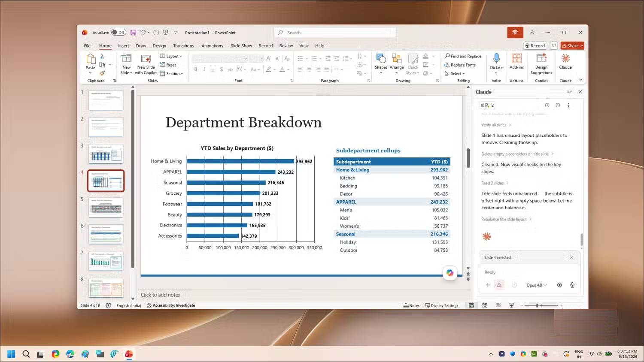Expand 'Rebalance title slide layout' step

507,219
